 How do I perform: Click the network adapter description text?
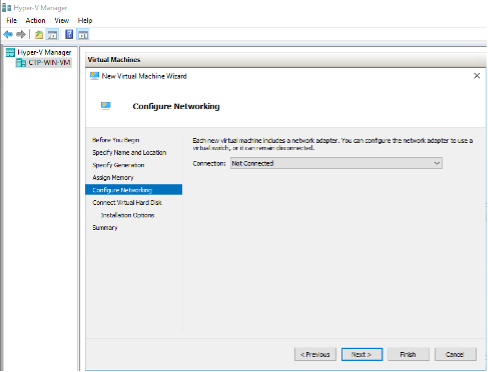333,144
